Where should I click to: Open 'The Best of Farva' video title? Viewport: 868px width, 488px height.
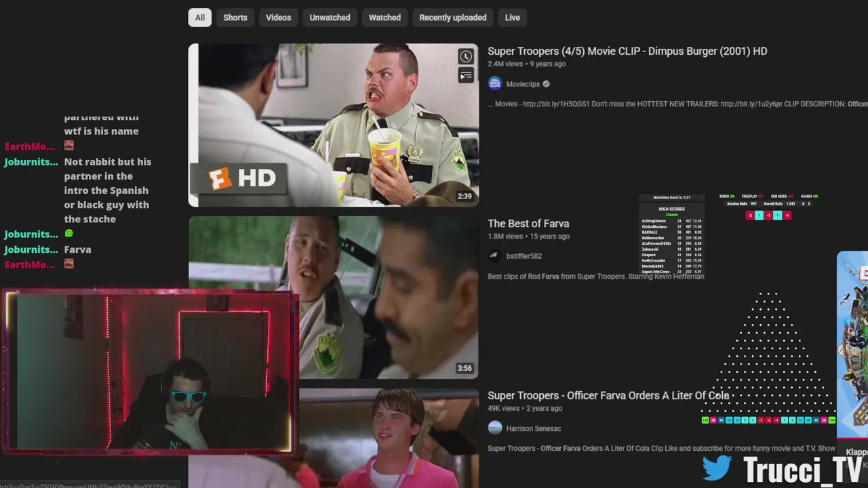coord(528,224)
